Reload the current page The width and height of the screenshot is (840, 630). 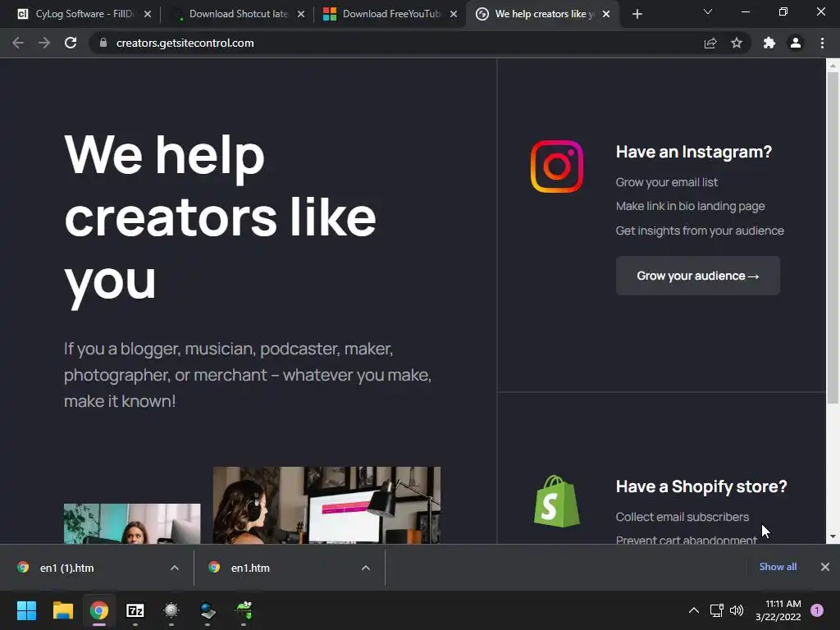71,43
